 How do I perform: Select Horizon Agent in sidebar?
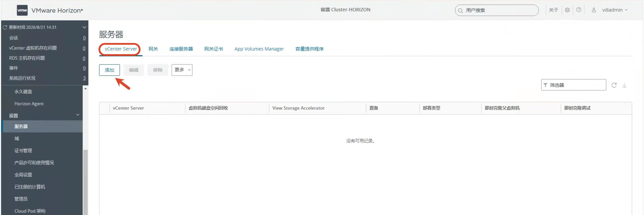[x=29, y=104]
